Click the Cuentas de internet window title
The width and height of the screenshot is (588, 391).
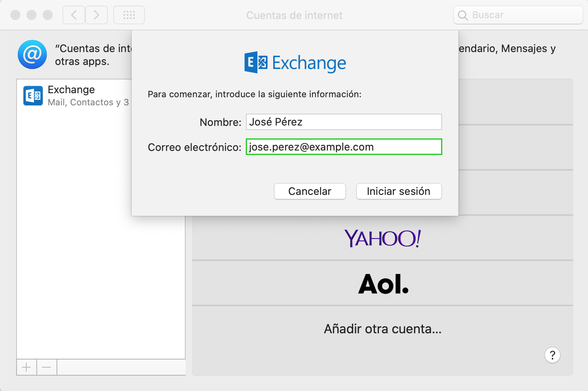point(294,15)
